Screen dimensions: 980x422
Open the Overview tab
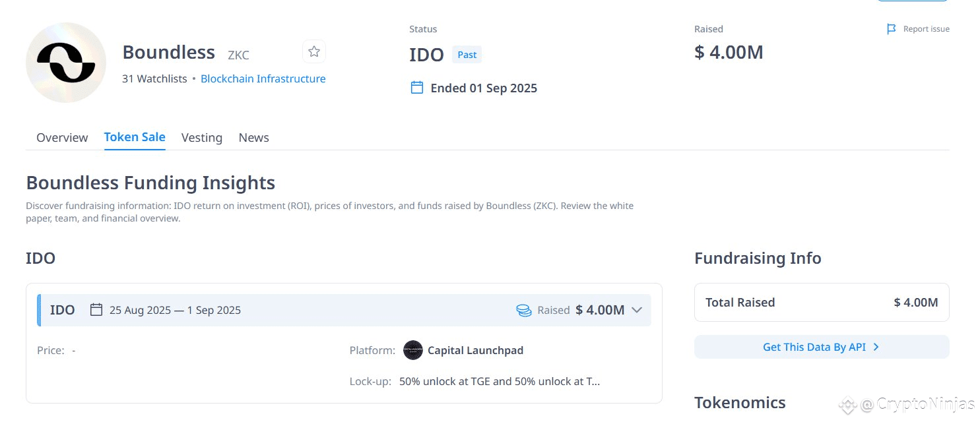62,137
